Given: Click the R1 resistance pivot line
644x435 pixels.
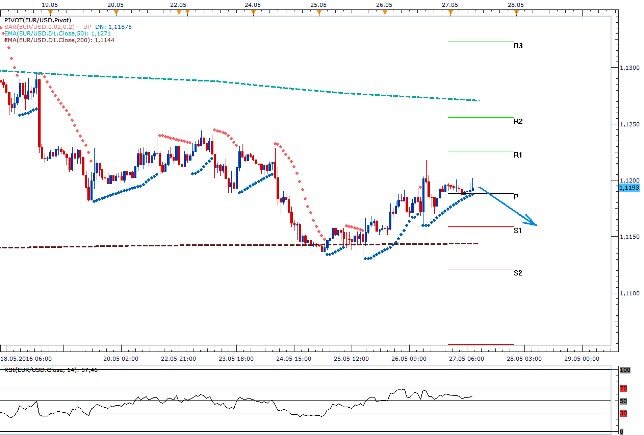Looking at the screenshot, I should coord(480,151).
